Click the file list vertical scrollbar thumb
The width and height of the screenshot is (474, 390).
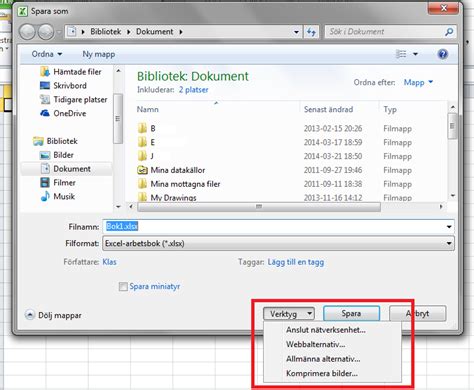(x=452, y=126)
